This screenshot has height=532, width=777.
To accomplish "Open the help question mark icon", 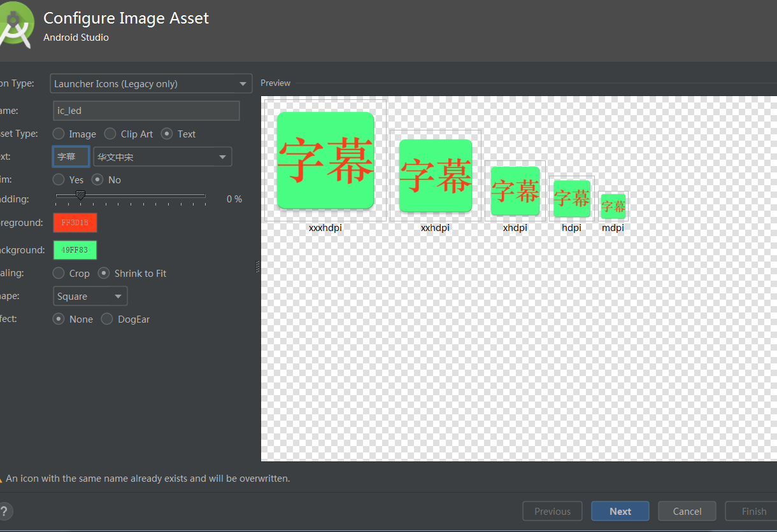I will pos(4,511).
